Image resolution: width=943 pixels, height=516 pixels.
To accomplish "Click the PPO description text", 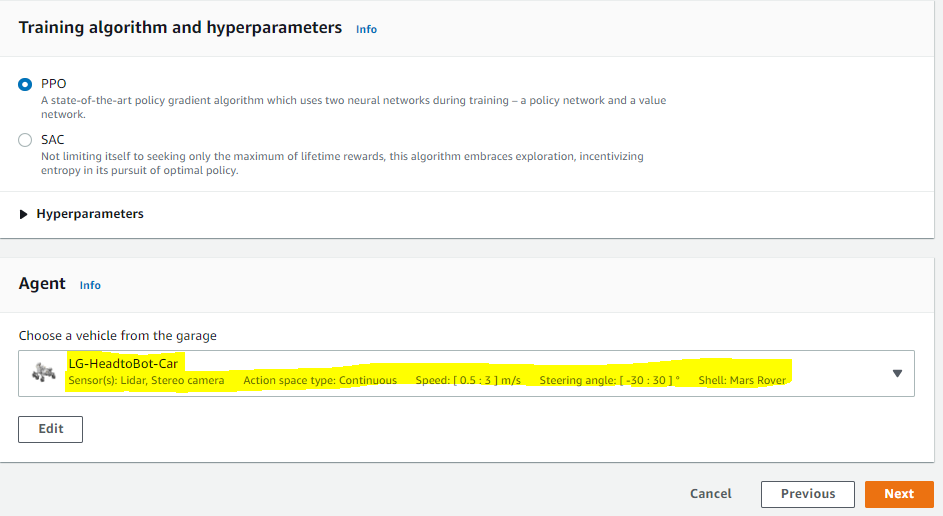I will [x=354, y=107].
